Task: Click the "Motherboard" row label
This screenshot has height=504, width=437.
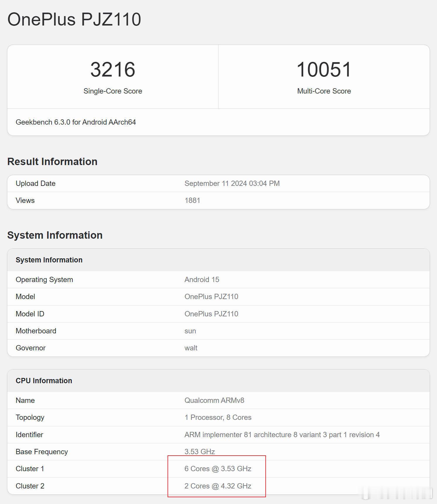Action: pyautogui.click(x=36, y=331)
